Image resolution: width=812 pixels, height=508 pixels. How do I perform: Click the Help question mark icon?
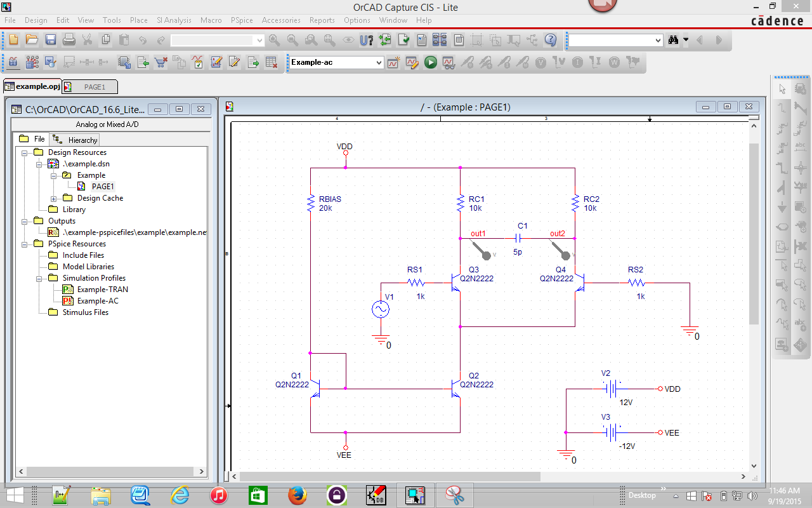(551, 40)
